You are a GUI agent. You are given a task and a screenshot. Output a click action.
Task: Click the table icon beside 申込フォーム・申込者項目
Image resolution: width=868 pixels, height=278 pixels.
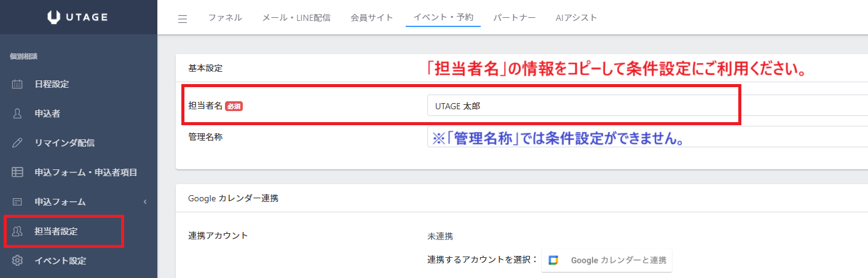[x=18, y=172]
